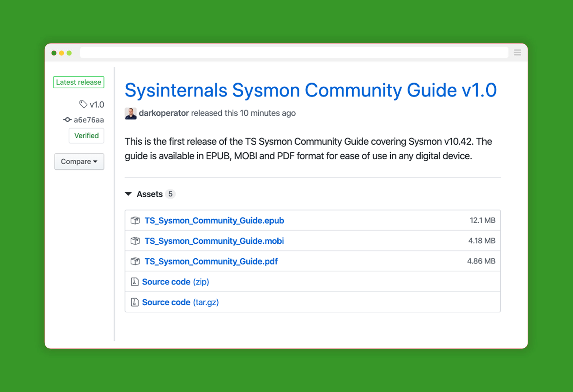Download TS_Sysmon_Community_Guide.pdf

pyautogui.click(x=211, y=261)
